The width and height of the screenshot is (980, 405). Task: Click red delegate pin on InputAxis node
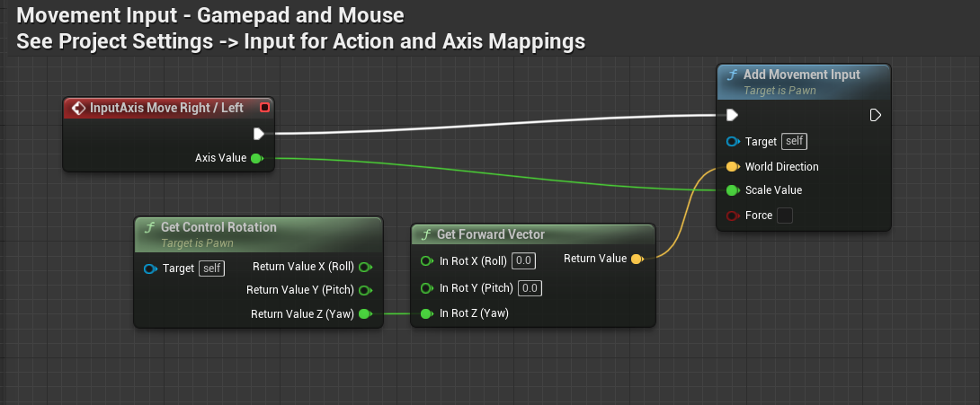(x=264, y=108)
